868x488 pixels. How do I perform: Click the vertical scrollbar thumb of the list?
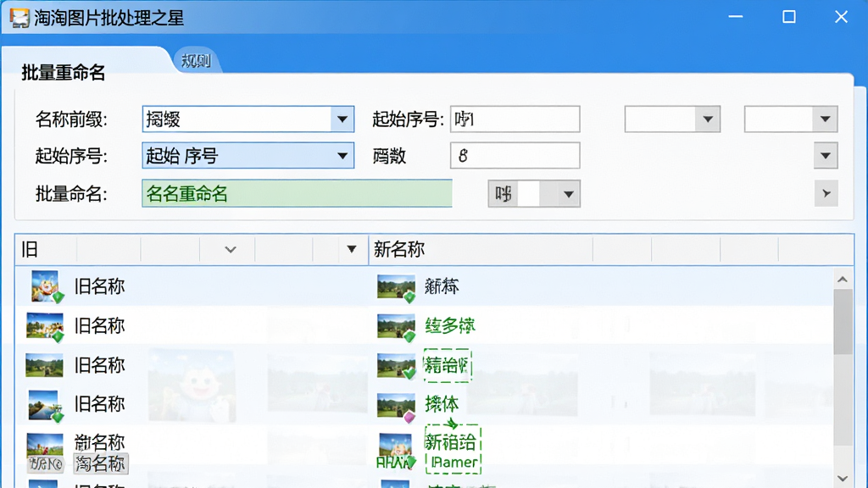pos(843,321)
